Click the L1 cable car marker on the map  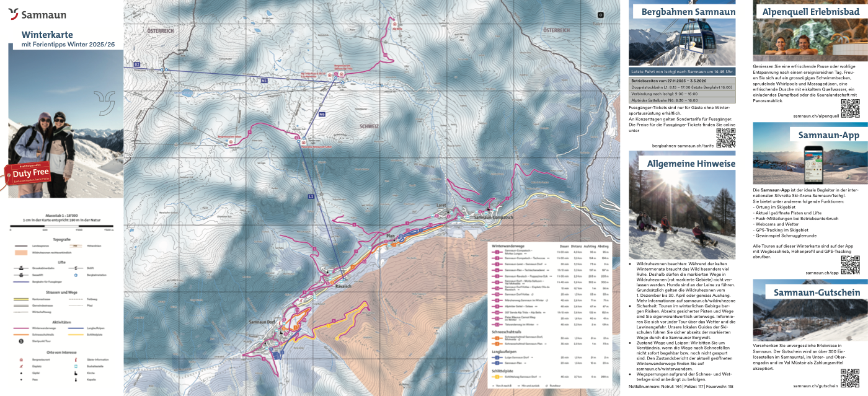pos(311,196)
